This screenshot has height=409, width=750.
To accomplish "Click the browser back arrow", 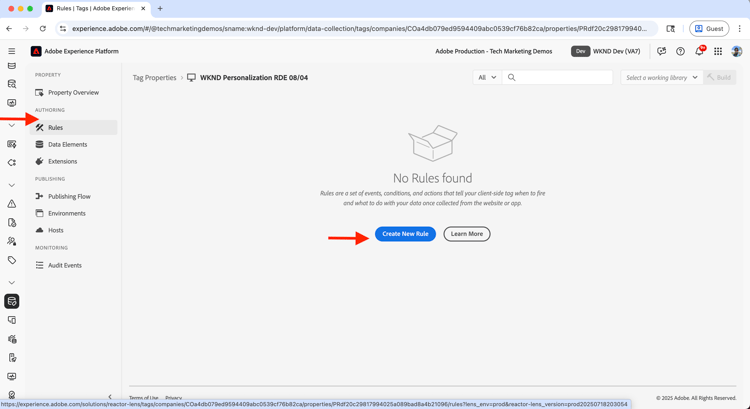I will tap(9, 29).
